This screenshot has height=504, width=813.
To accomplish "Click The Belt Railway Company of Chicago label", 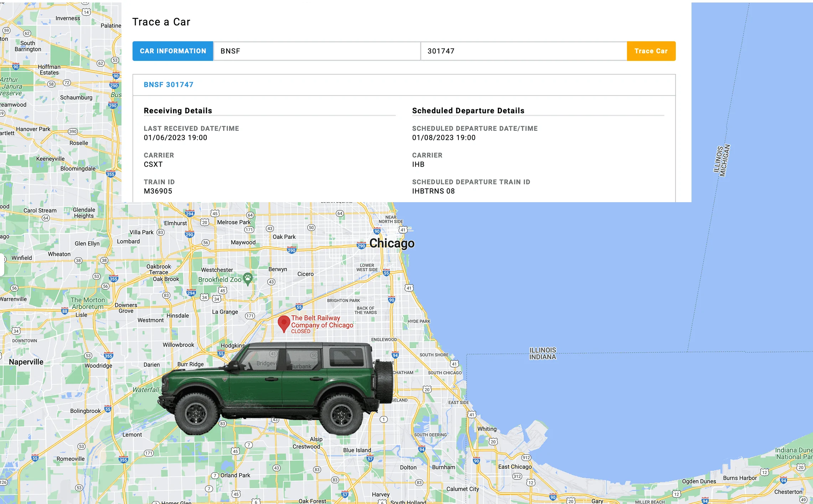I will click(x=322, y=321).
